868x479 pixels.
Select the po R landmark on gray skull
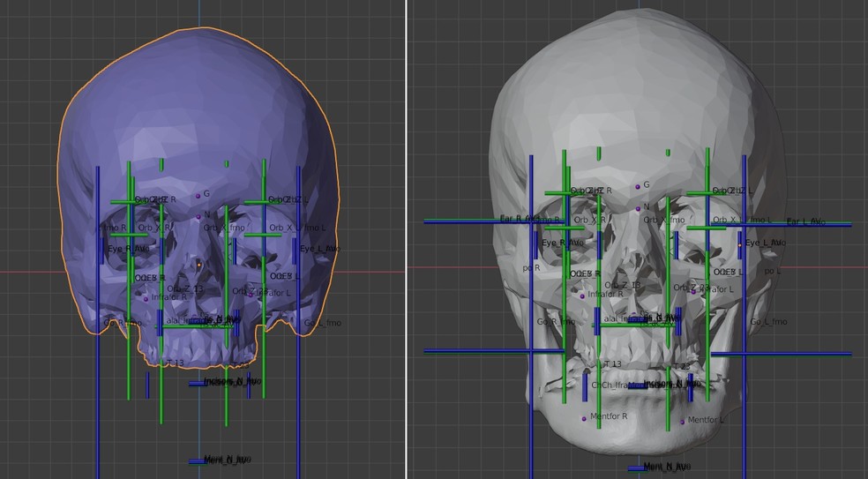pos(529,267)
